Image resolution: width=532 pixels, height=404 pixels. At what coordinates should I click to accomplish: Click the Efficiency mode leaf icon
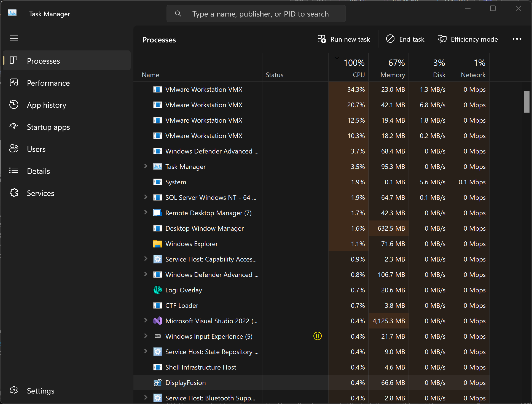442,39
